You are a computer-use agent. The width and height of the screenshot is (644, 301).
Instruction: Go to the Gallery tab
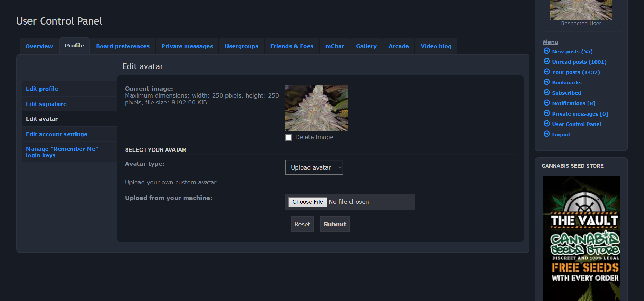pos(366,46)
